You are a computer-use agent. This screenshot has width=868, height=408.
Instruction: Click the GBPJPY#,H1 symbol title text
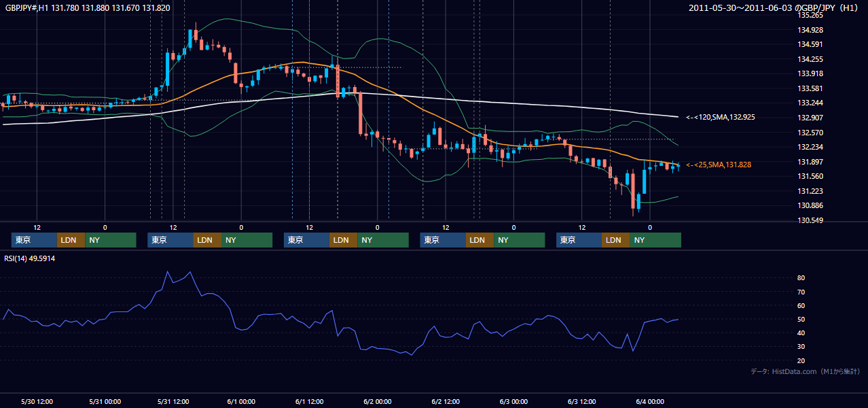click(88, 7)
